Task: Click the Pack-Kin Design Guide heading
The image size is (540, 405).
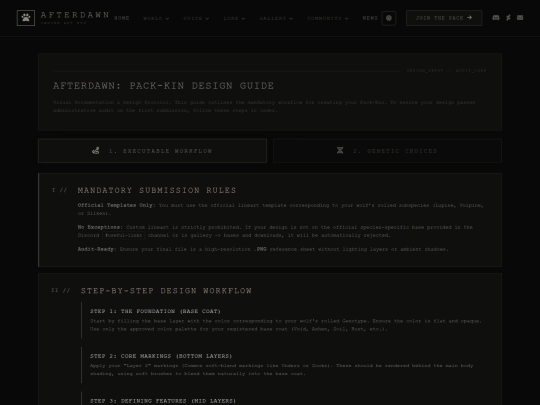Action: click(164, 86)
